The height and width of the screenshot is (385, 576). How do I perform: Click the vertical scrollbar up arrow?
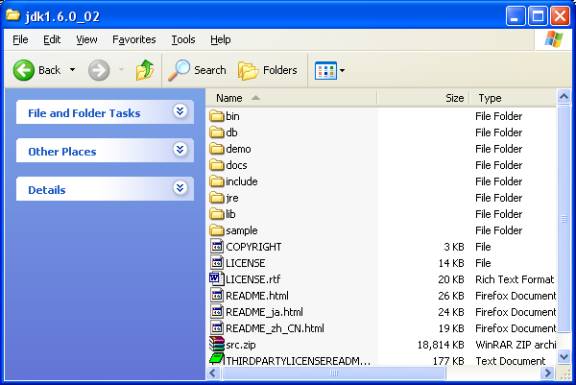click(564, 97)
